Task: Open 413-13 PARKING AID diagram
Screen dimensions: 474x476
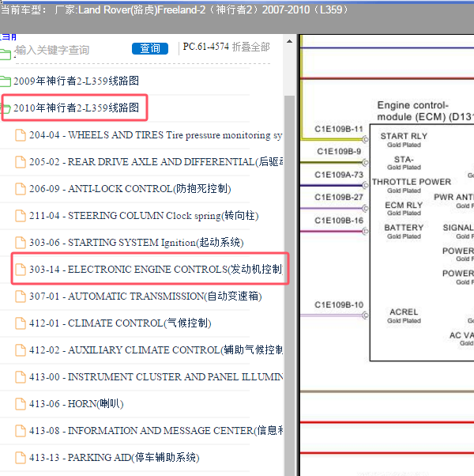Action: click(x=114, y=458)
